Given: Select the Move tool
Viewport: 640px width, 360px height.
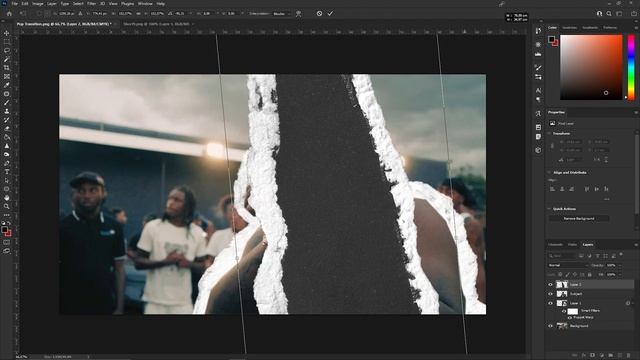Looking at the screenshot, I should tap(7, 33).
